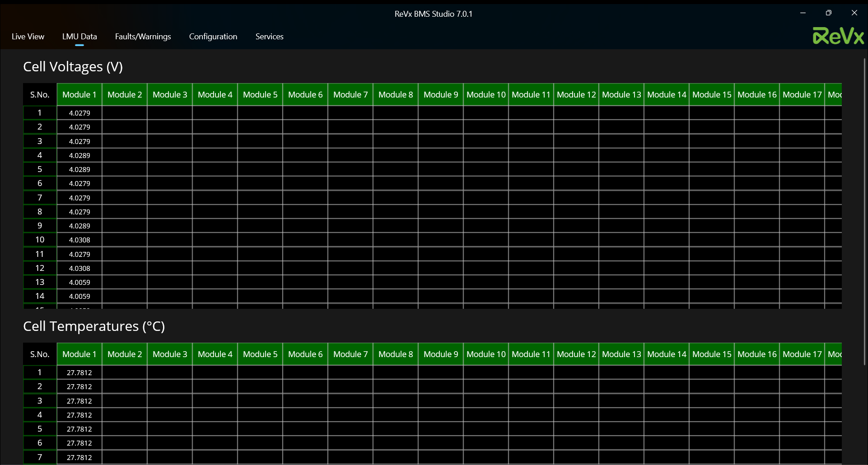868x465 pixels.
Task: Click first temperature value 27.7812
Action: click(x=79, y=373)
